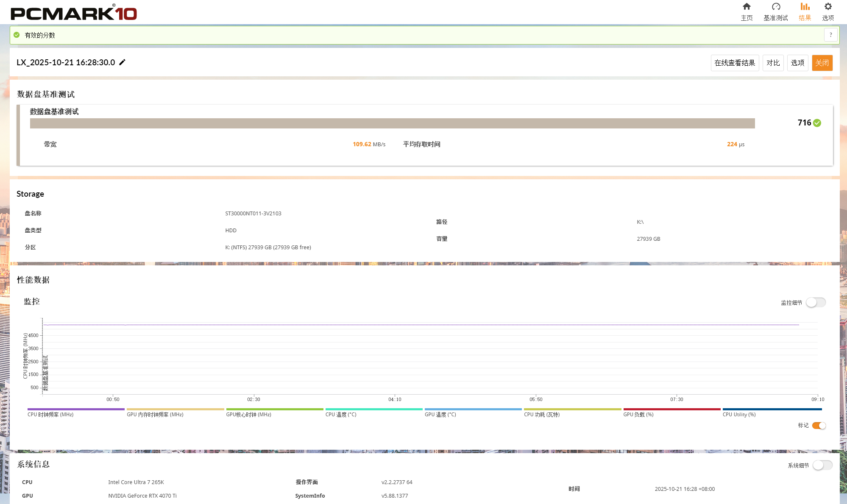
Task: Toggle GPU 负载 legend red swatch
Action: [671, 409]
